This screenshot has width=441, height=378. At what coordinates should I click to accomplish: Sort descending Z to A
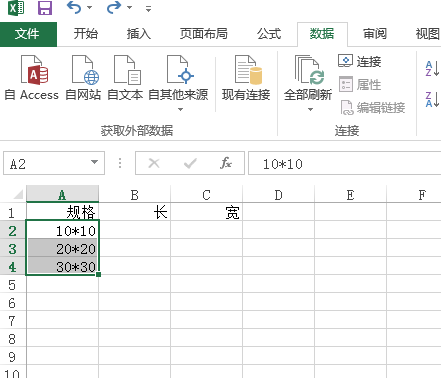coord(432,99)
